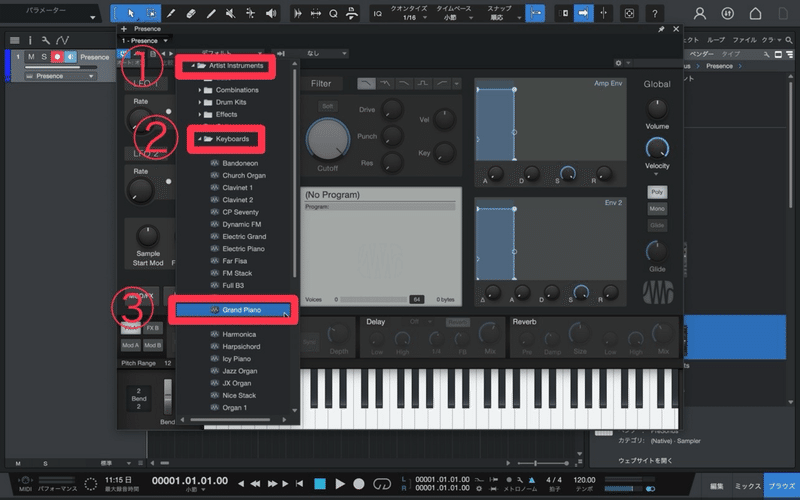Toggle monitor on Presence track
Image resolution: width=800 pixels, height=500 pixels.
tap(70, 57)
